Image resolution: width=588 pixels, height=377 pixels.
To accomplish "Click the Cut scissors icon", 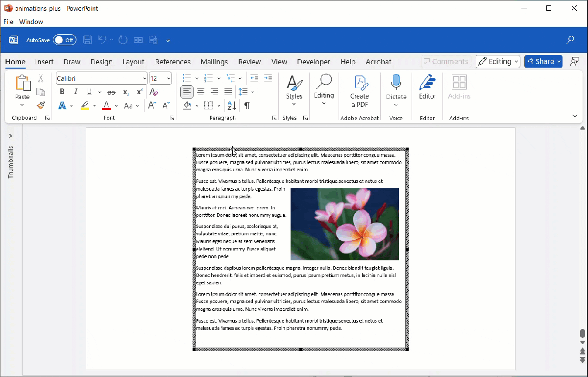I will [41, 78].
